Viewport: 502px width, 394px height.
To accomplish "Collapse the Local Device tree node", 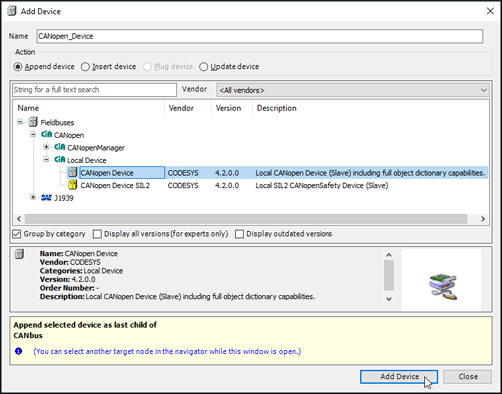I will point(46,160).
